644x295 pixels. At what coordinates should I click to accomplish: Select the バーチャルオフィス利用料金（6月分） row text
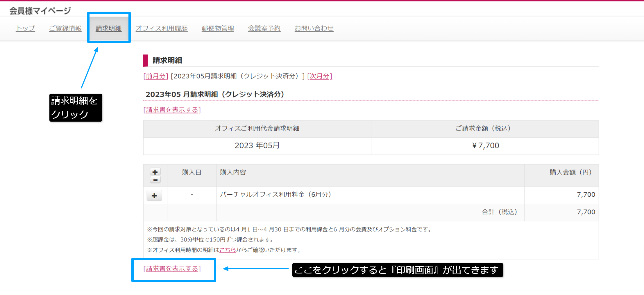[276, 194]
